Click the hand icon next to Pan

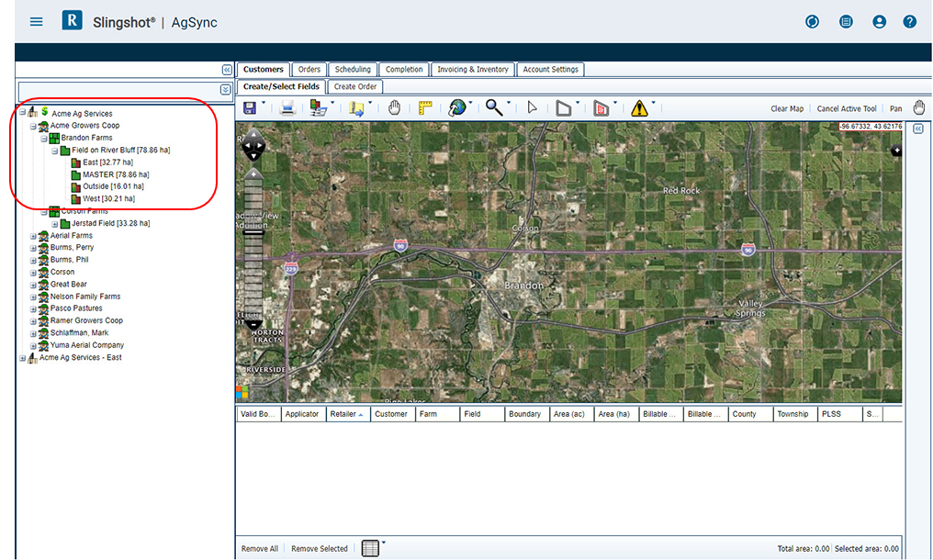coord(918,107)
